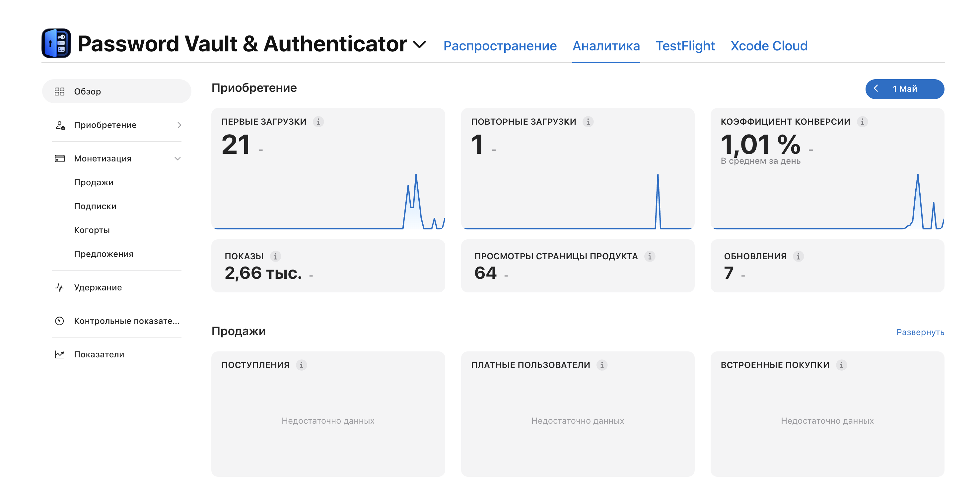The width and height of the screenshot is (980, 486).
Task: Click the Обзор grid icon
Action: pyautogui.click(x=60, y=91)
